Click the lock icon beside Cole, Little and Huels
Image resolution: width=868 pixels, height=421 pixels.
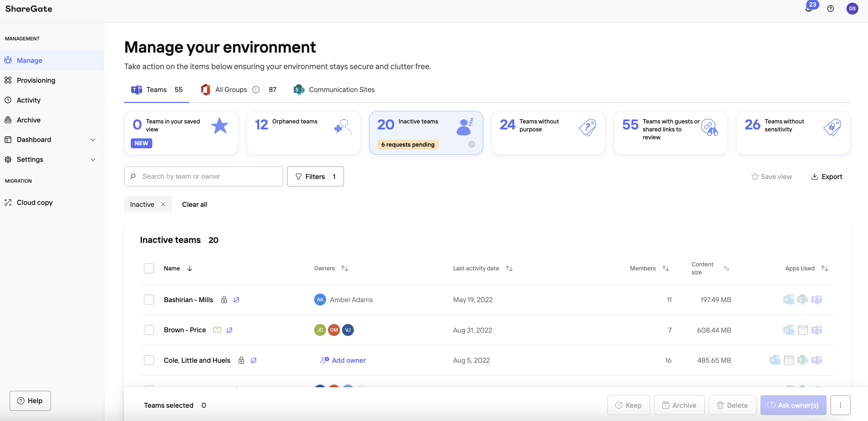pyautogui.click(x=241, y=360)
